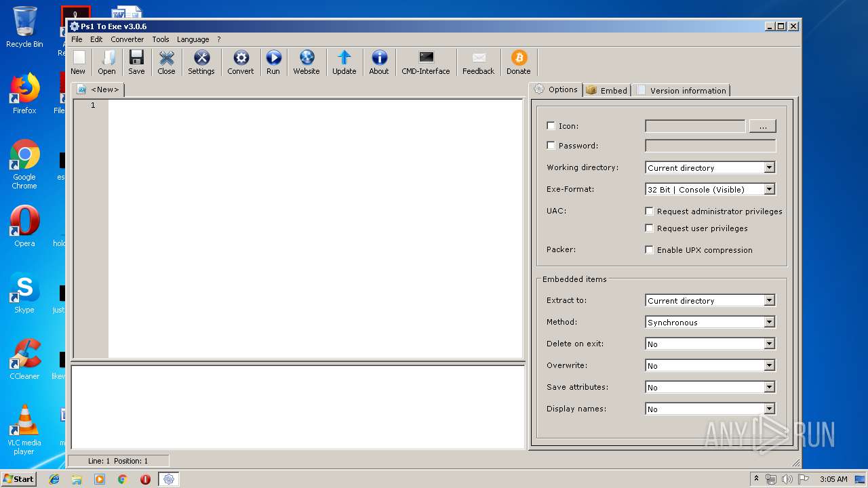The height and width of the screenshot is (488, 868).
Task: Open the volume tray icon
Action: coord(787,479)
